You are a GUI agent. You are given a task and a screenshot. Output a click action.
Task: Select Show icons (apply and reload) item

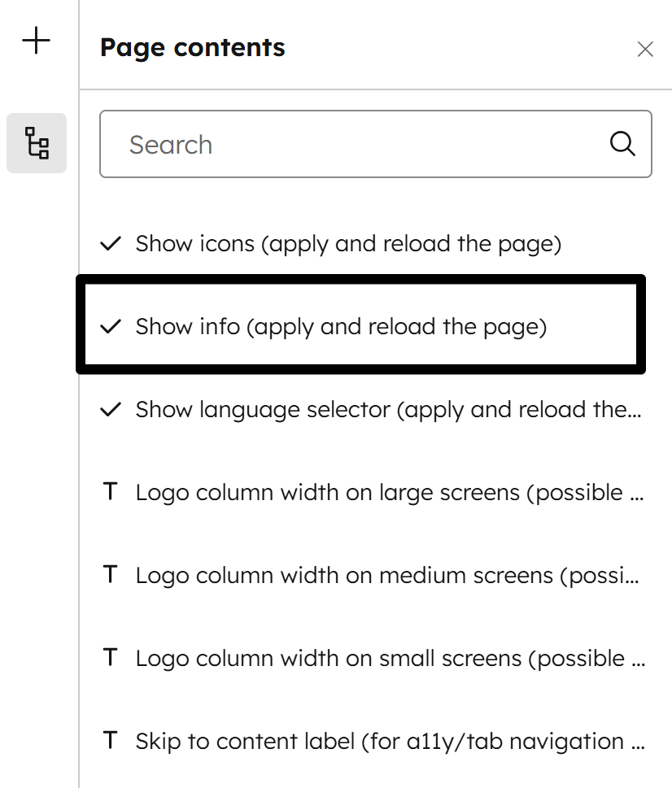tap(372, 244)
